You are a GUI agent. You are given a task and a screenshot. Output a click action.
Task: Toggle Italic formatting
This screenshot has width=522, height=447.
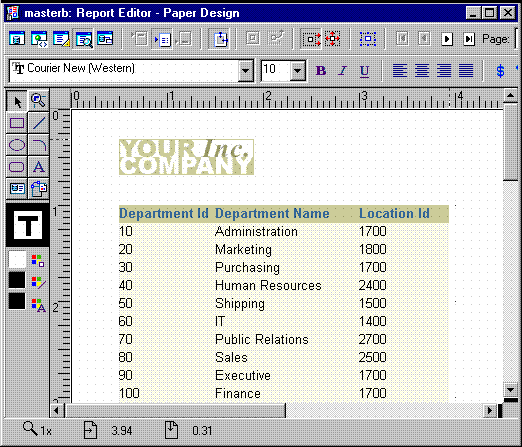[343, 71]
